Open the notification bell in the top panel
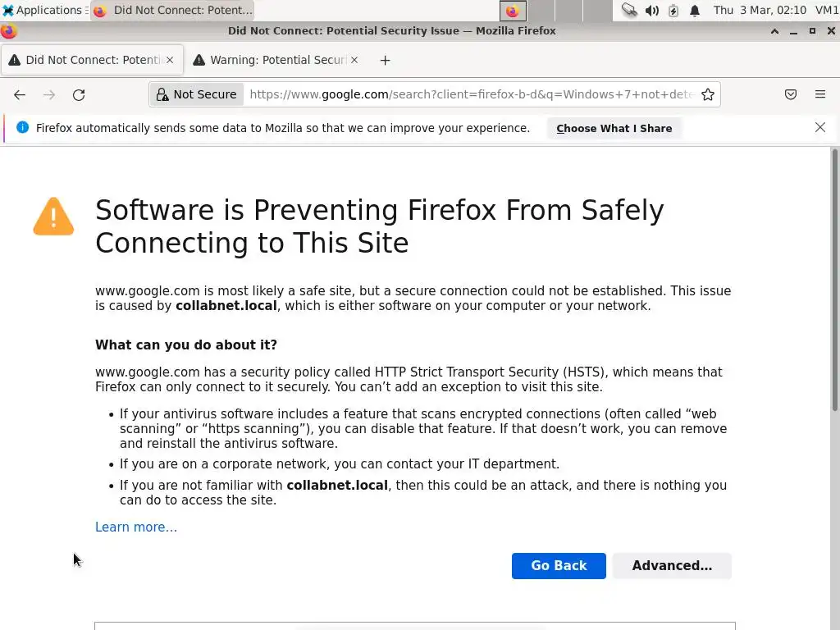840x630 pixels. click(695, 11)
